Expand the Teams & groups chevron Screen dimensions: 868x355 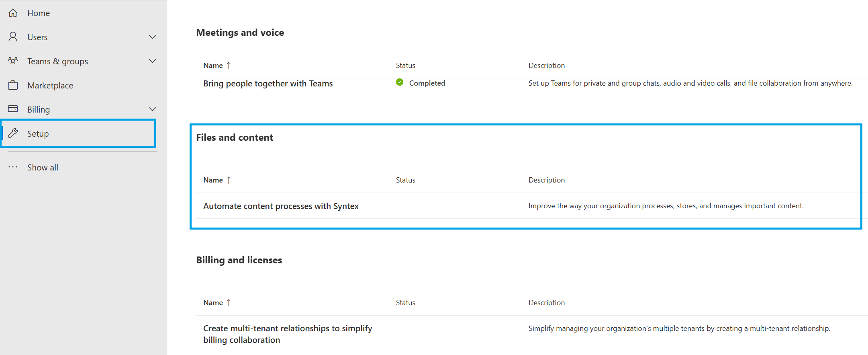pos(152,61)
